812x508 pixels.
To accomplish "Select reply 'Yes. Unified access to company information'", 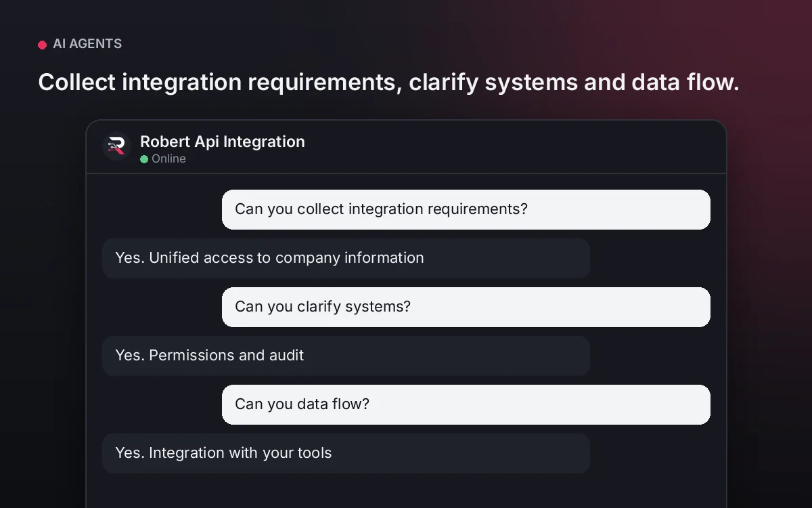I will pyautogui.click(x=346, y=258).
